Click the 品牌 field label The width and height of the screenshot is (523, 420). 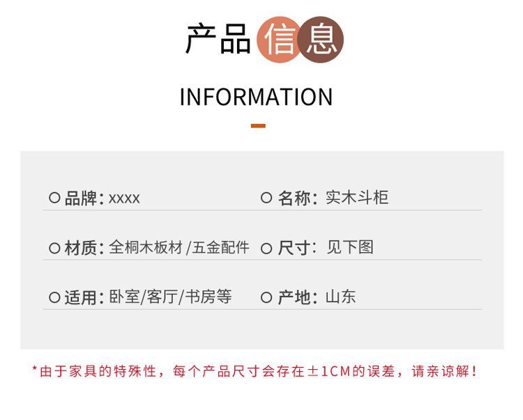tap(84, 199)
